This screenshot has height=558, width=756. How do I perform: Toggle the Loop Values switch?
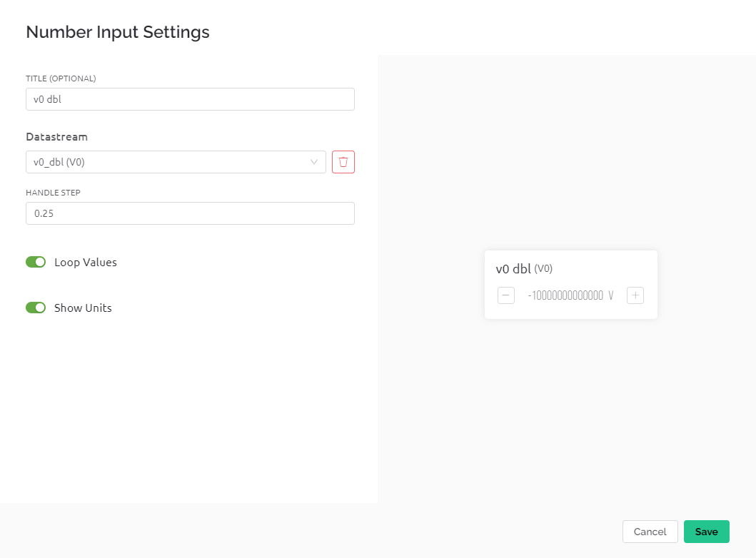tap(36, 262)
